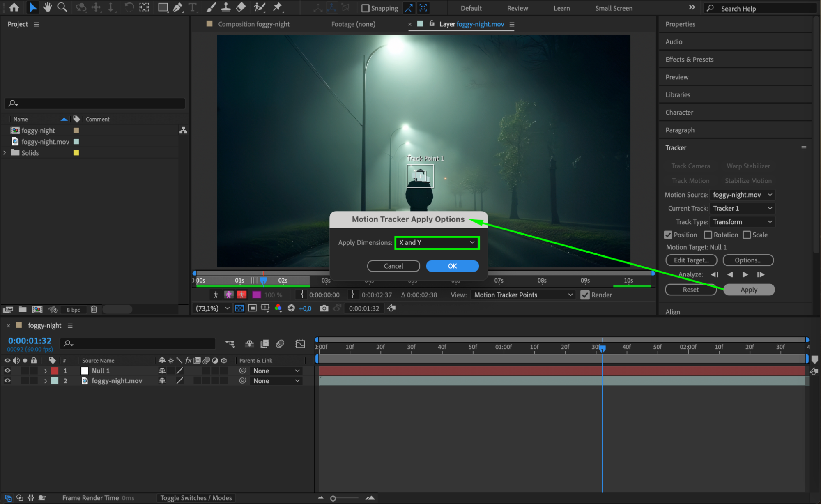821x504 pixels.
Task: Select the Type tool
Action: click(192, 7)
